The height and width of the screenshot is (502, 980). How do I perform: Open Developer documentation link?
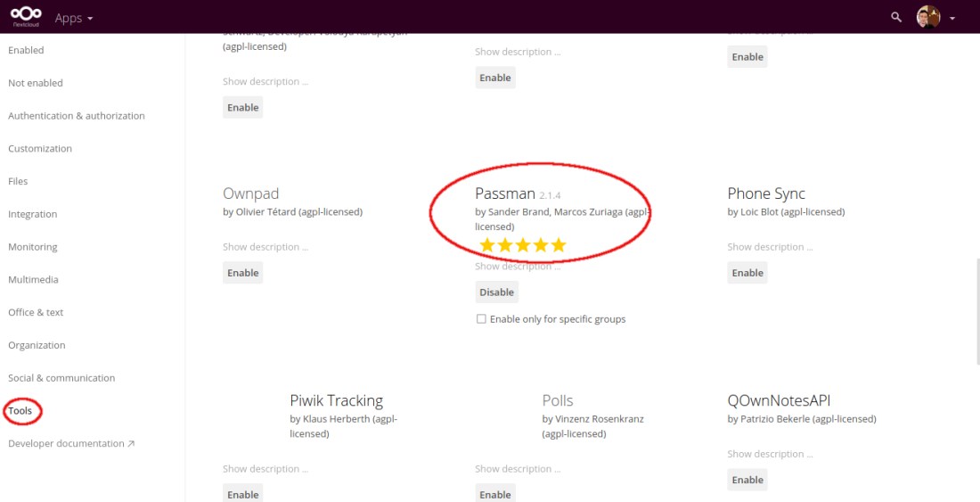[71, 444]
